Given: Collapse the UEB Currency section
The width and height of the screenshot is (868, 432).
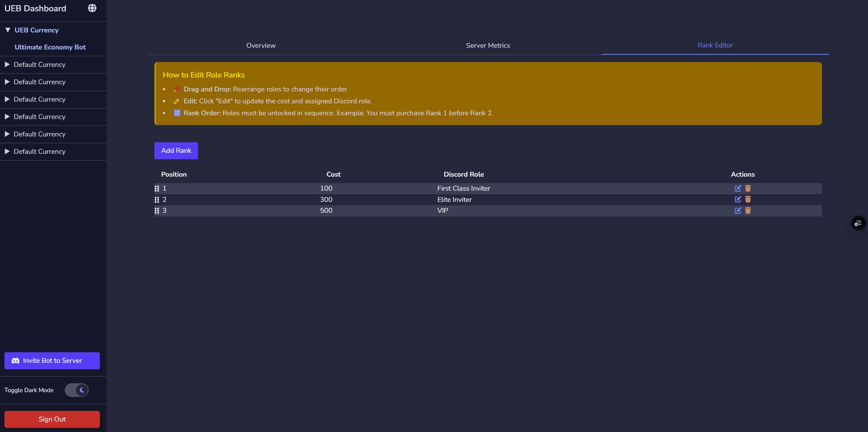Looking at the screenshot, I should point(8,30).
